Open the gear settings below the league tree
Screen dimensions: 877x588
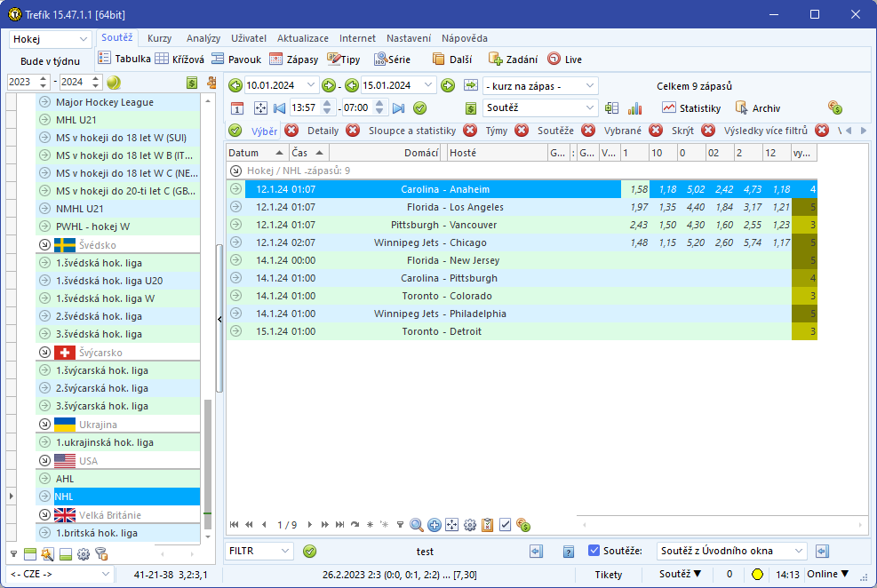[x=84, y=554]
